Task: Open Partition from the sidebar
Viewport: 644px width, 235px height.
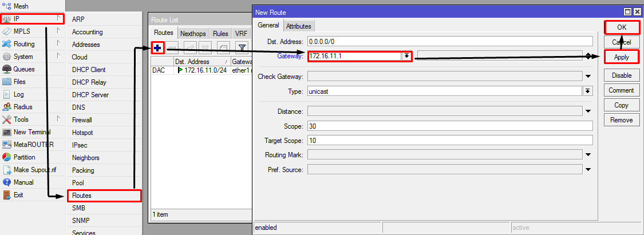Action: pyautogui.click(x=32, y=157)
